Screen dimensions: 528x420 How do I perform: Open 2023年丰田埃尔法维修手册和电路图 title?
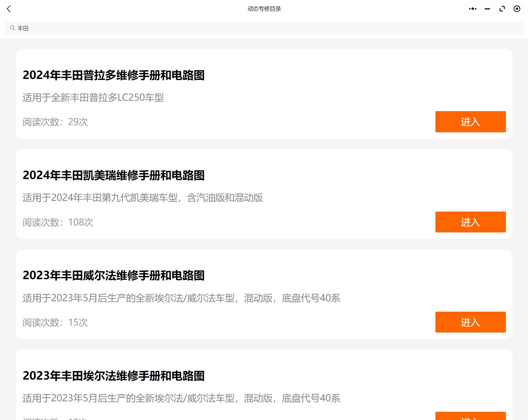point(113,376)
